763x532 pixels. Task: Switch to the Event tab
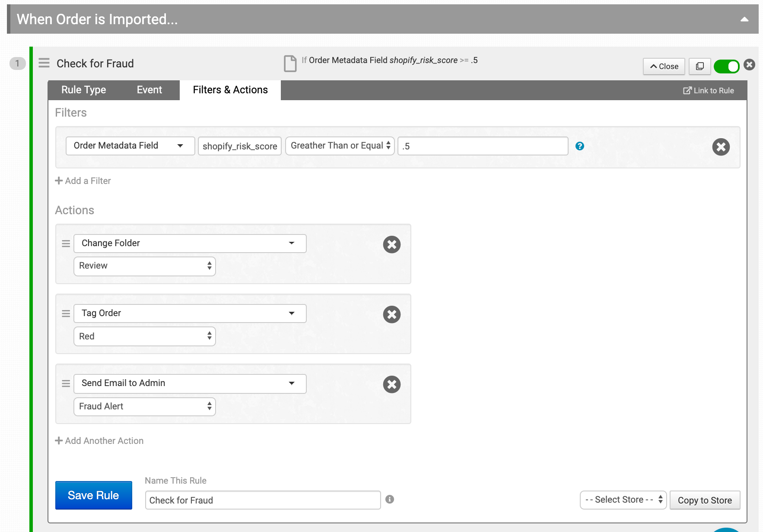point(149,90)
